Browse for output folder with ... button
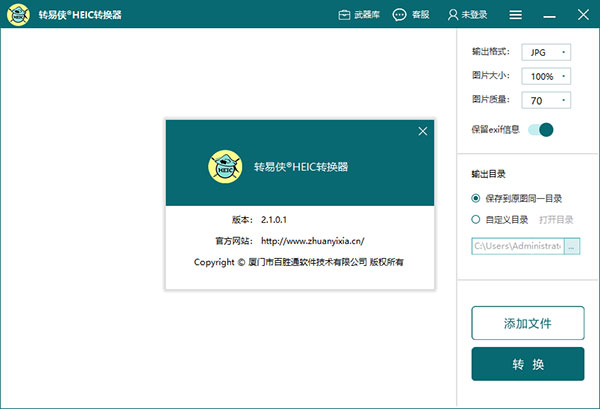The width and height of the screenshot is (600, 409). 572,246
